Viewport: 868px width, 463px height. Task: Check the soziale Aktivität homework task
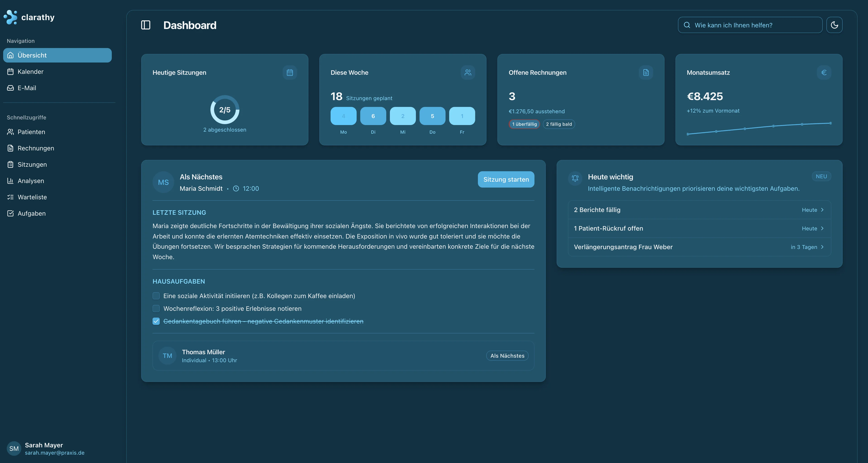[x=156, y=296]
